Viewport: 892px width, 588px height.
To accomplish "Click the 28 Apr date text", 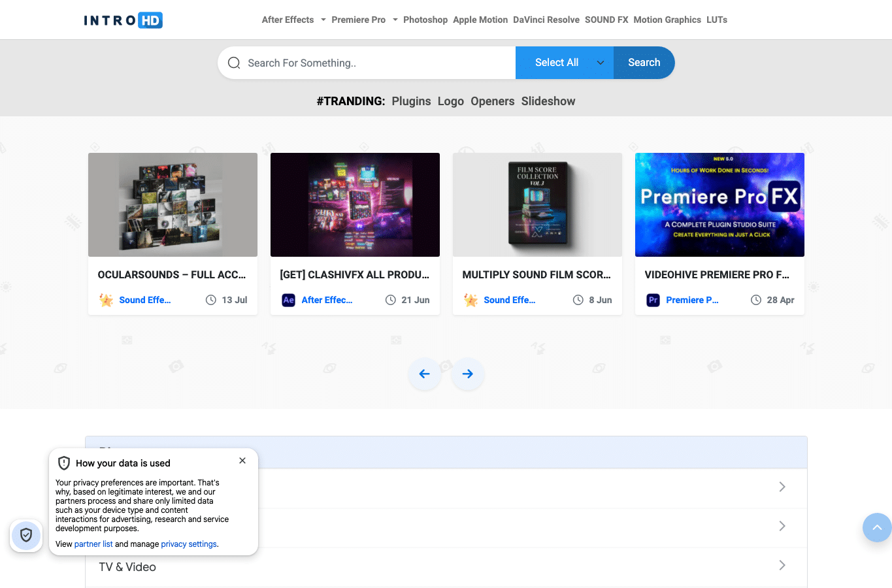I will [781, 300].
